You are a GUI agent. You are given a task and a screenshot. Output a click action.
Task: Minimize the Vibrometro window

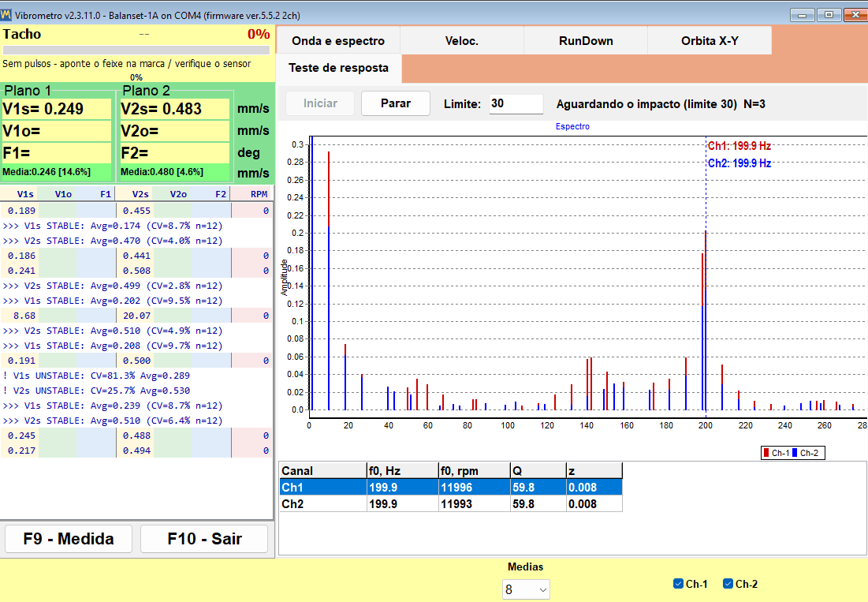[x=802, y=15]
